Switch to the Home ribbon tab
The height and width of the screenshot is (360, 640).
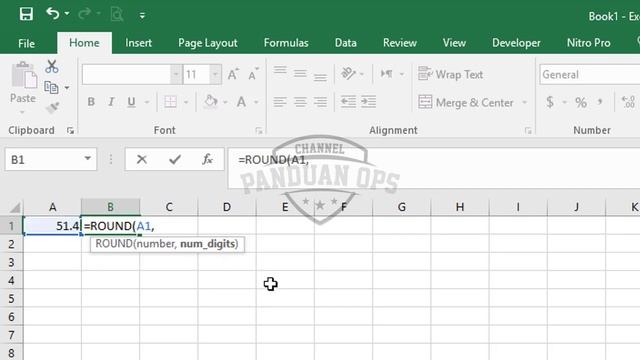tap(84, 43)
